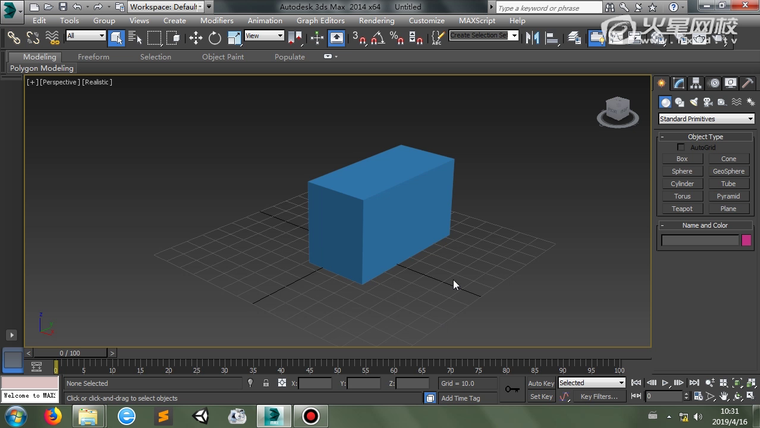This screenshot has width=760, height=428.
Task: Open the Modifiers menu
Action: 217,20
